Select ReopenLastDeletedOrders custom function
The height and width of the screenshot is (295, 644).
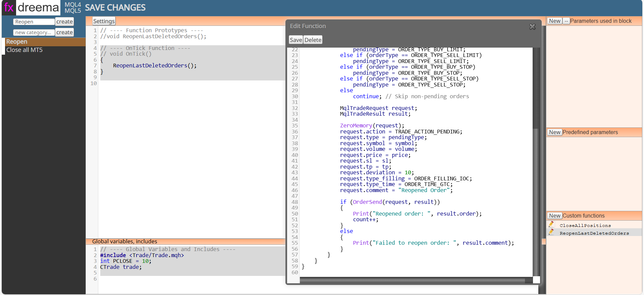594,233
